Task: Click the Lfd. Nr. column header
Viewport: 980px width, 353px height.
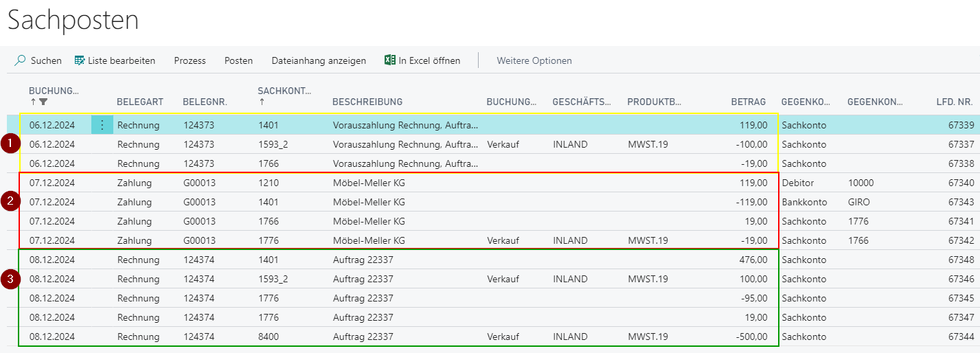Action: click(x=955, y=102)
